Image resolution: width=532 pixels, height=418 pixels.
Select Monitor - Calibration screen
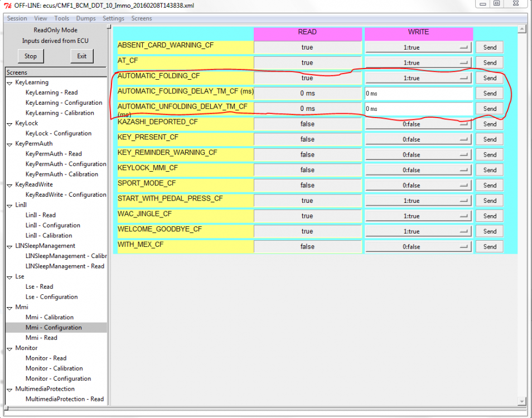tap(54, 368)
